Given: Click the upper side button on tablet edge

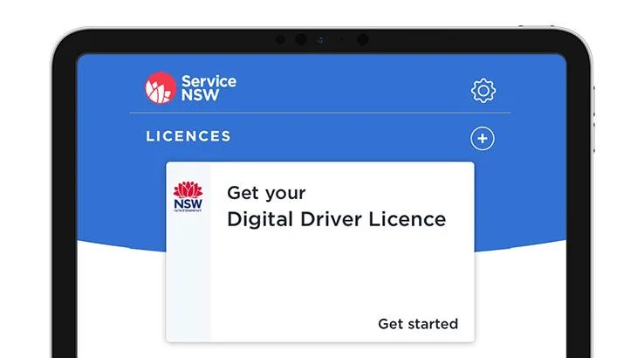Looking at the screenshot, I should (593, 101).
